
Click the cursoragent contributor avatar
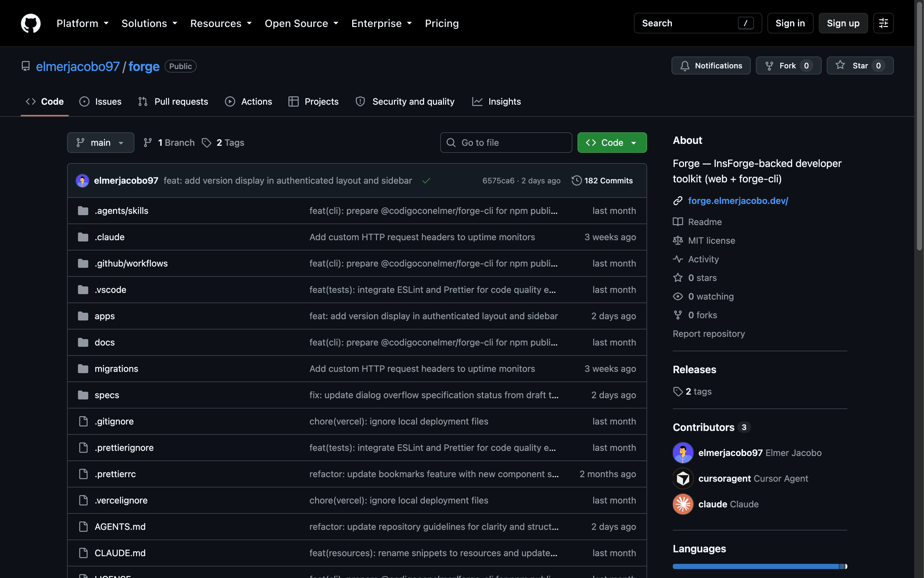pyautogui.click(x=683, y=478)
